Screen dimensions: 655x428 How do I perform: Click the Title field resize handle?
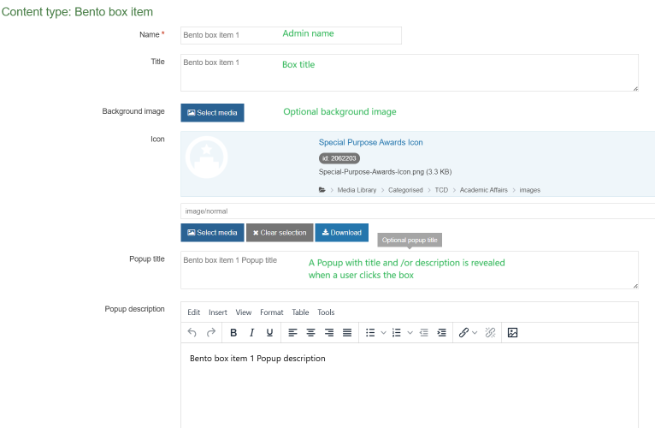635,88
